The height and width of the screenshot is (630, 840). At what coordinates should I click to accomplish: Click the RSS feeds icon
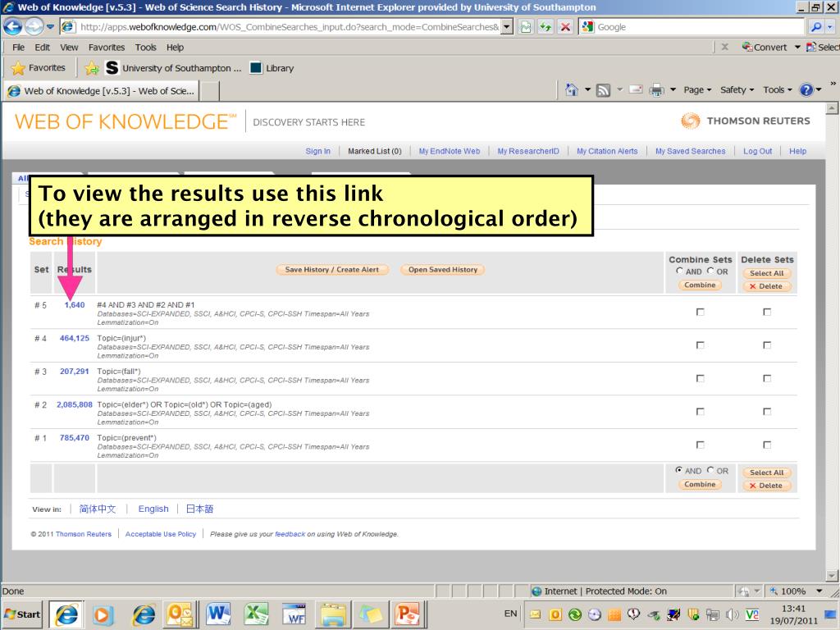coord(603,90)
